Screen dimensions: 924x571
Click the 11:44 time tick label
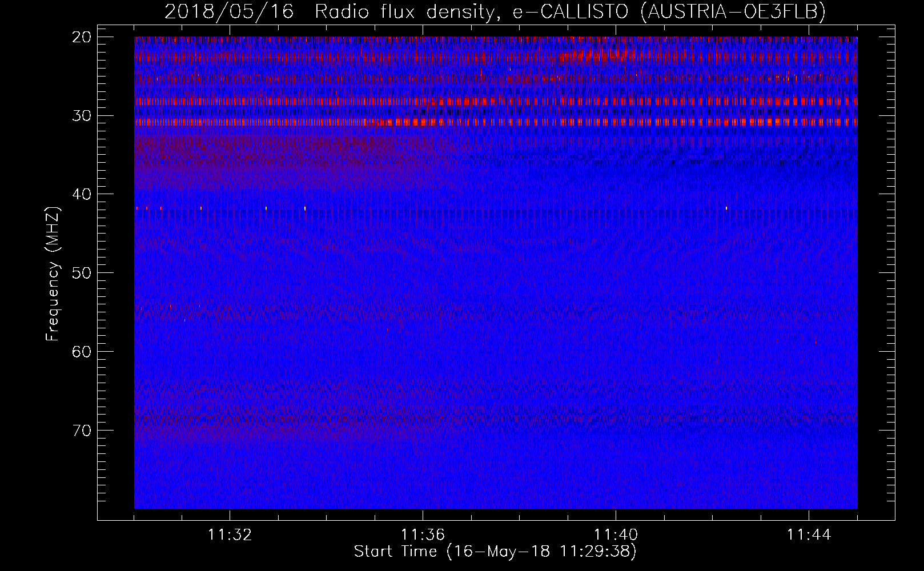tap(809, 535)
